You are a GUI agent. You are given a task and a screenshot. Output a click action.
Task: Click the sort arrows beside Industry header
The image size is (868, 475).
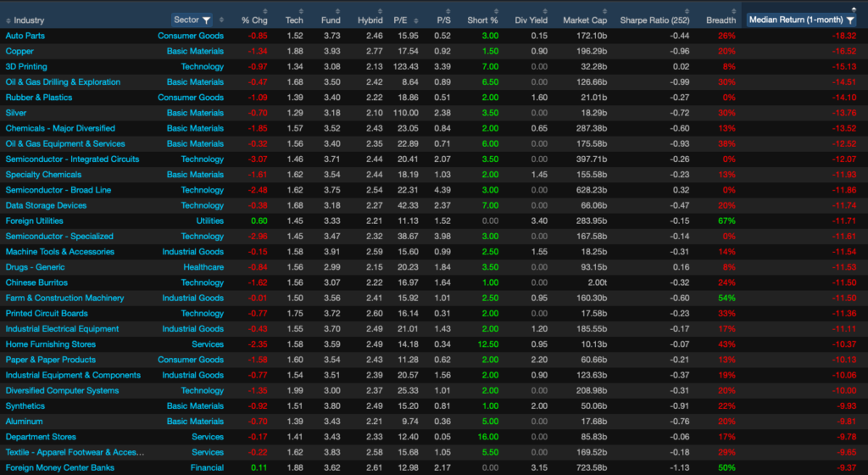[x=8, y=20]
